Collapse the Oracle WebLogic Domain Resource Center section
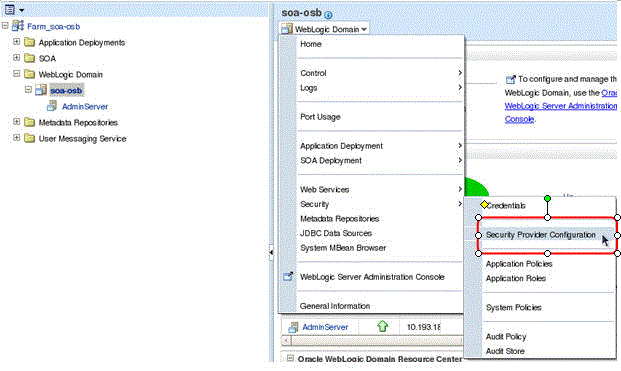Viewport: 621px width, 371px height. tap(290, 358)
